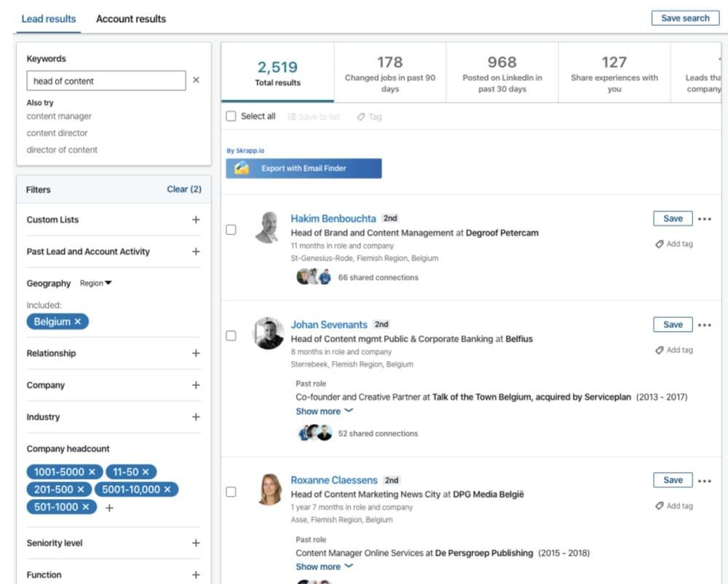Viewport: 728px width, 584px height.
Task: Add another company headcount range
Action: tap(109, 508)
